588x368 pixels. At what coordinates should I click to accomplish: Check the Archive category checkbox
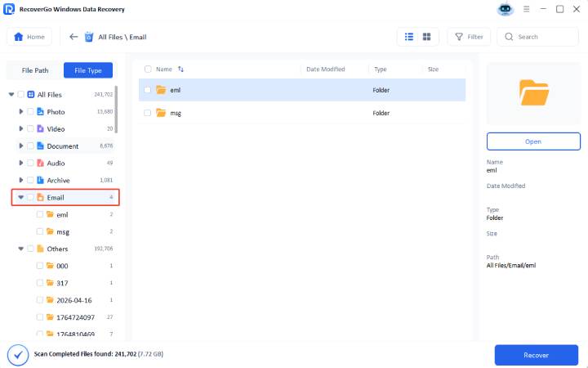tap(30, 180)
